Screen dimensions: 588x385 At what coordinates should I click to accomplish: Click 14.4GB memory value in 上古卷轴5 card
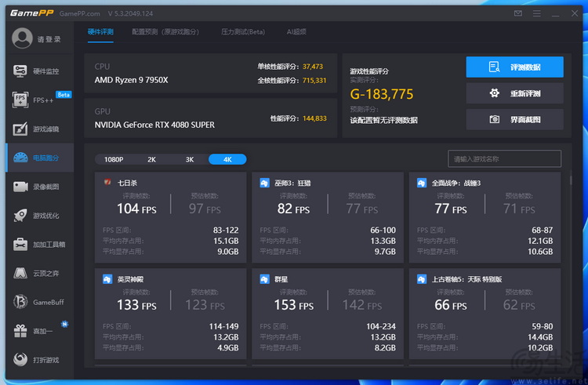[540, 337]
